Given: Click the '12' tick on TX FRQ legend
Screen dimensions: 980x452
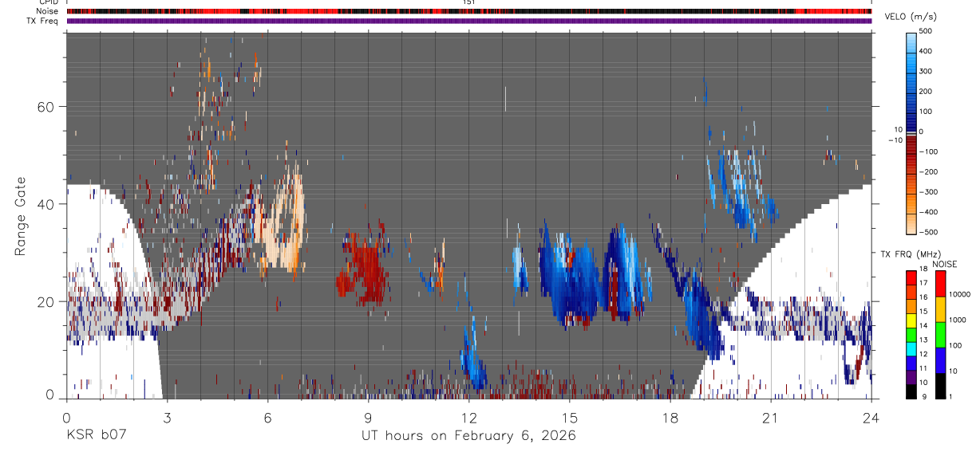Looking at the screenshot, I should [924, 354].
